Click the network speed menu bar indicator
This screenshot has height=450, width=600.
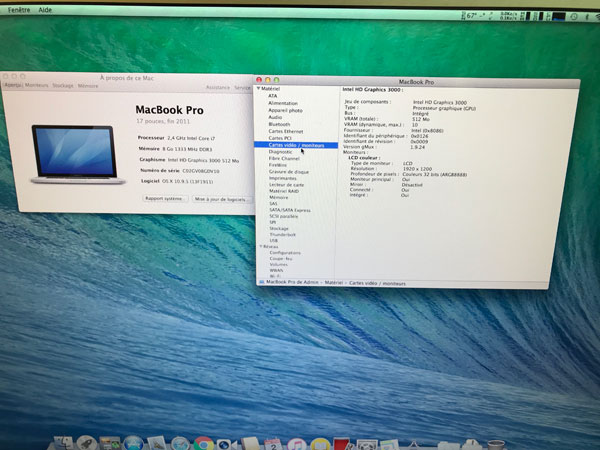(509, 16)
